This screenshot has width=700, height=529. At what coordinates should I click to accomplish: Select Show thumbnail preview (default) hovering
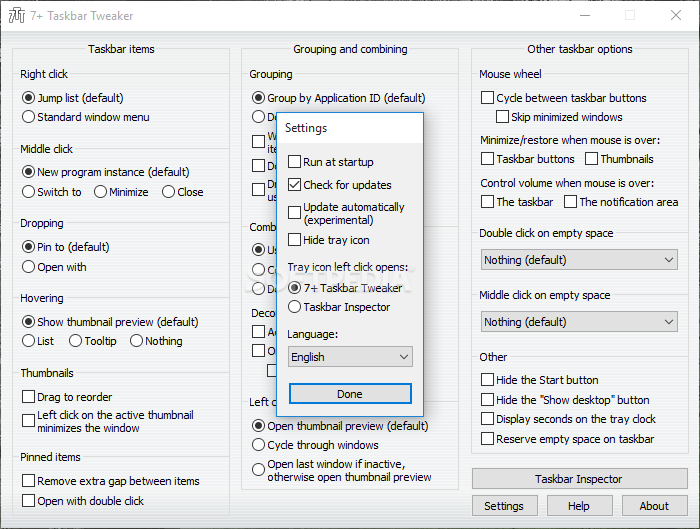point(28,321)
